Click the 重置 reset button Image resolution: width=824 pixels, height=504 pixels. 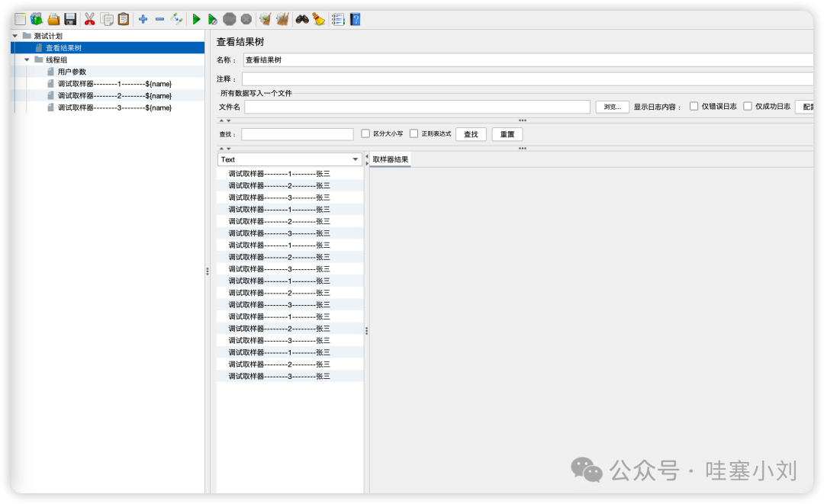(x=507, y=134)
